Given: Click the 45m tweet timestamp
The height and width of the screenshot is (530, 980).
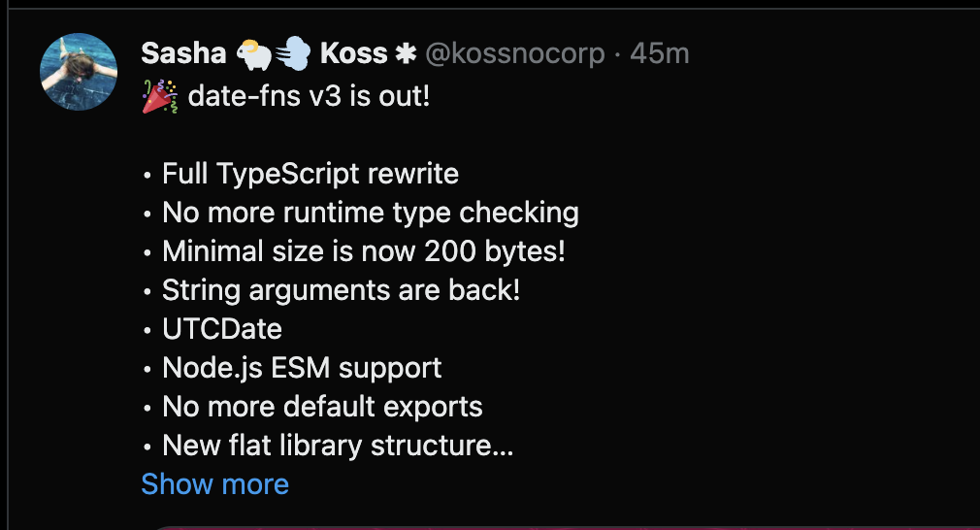Looking at the screenshot, I should point(660,53).
